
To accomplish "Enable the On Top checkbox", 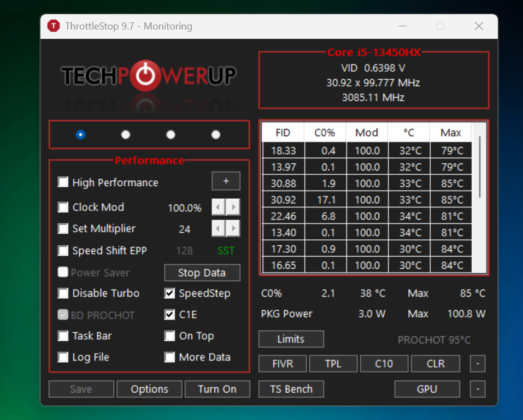I will tap(169, 336).
